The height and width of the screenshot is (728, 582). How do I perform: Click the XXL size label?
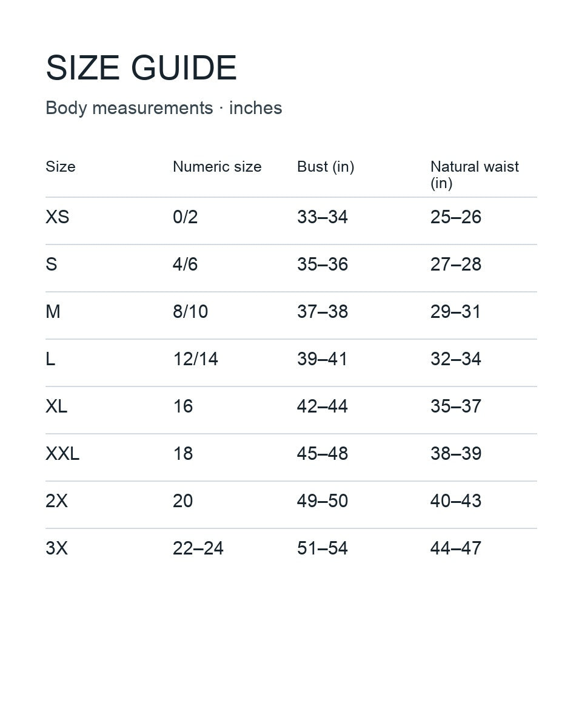click(62, 454)
